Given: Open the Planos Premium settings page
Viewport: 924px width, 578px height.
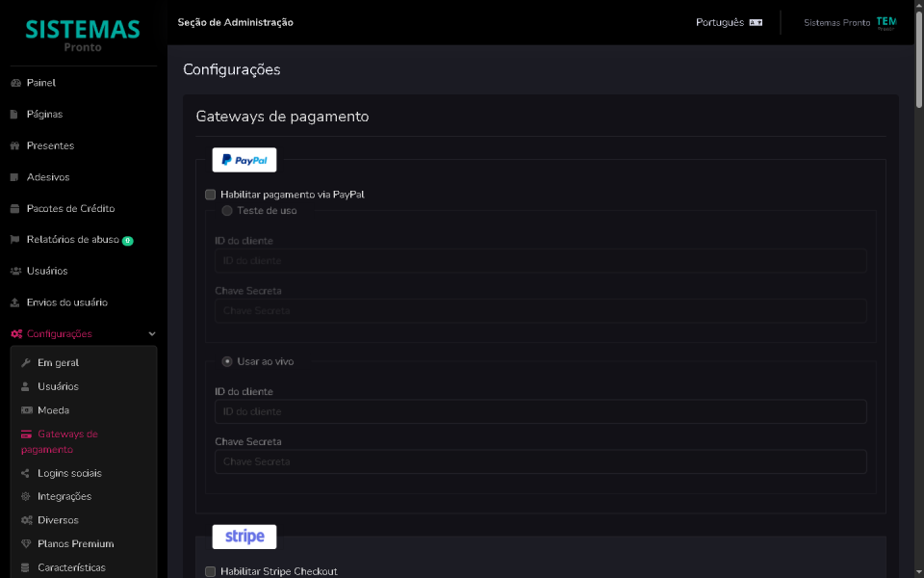Looking at the screenshot, I should [x=25, y=543].
